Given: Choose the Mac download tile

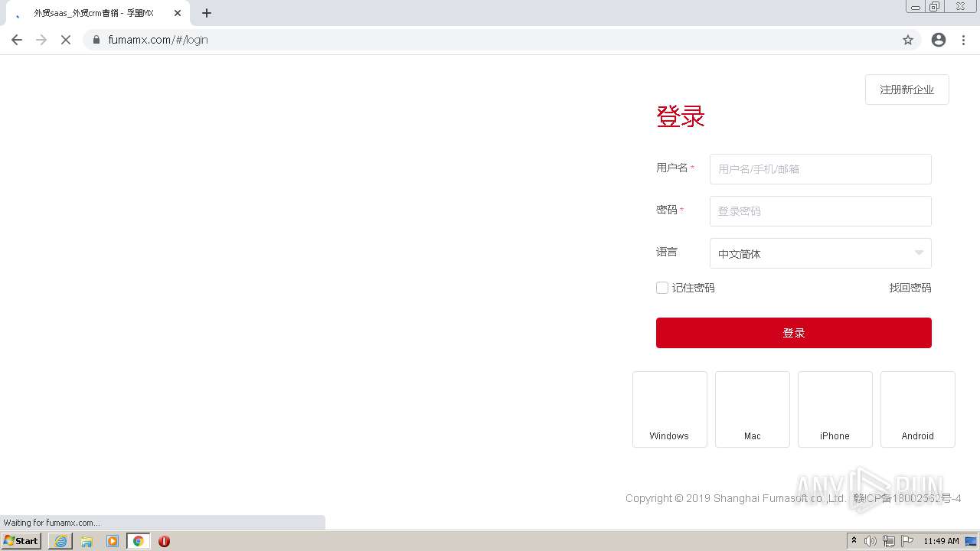Looking at the screenshot, I should [x=753, y=409].
